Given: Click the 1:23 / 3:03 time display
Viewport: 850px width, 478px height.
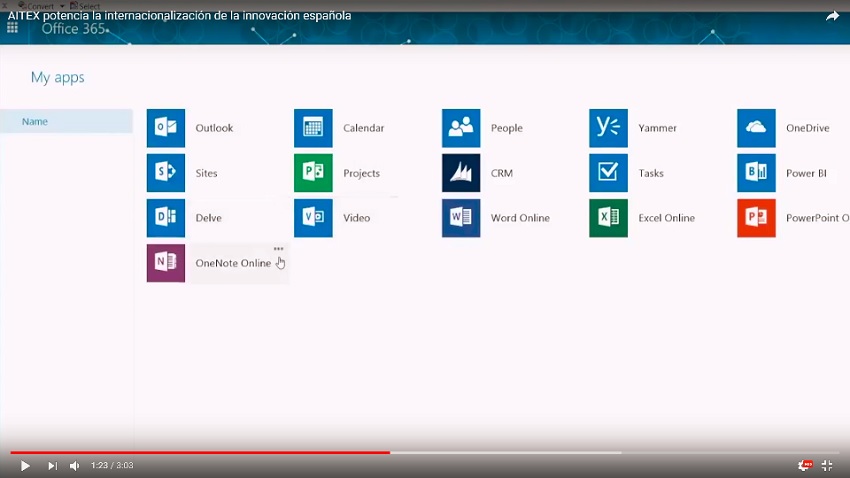Looking at the screenshot, I should pyautogui.click(x=112, y=465).
